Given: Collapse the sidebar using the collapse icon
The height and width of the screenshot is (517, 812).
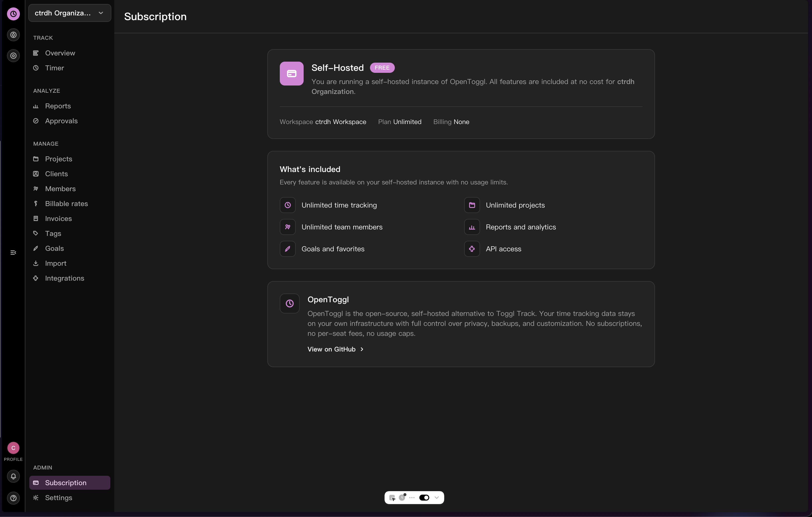Looking at the screenshot, I should tap(13, 252).
